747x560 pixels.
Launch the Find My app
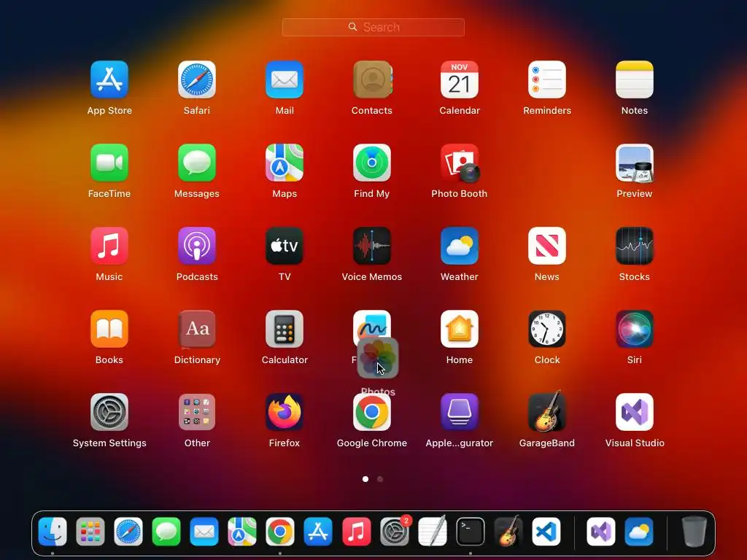372,163
